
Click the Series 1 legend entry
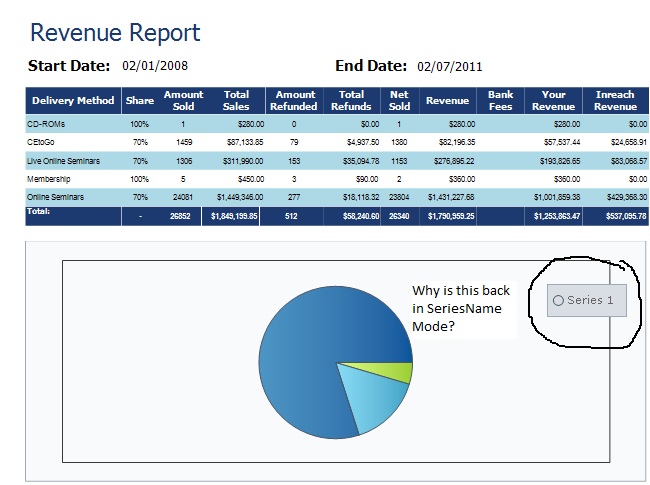click(587, 300)
